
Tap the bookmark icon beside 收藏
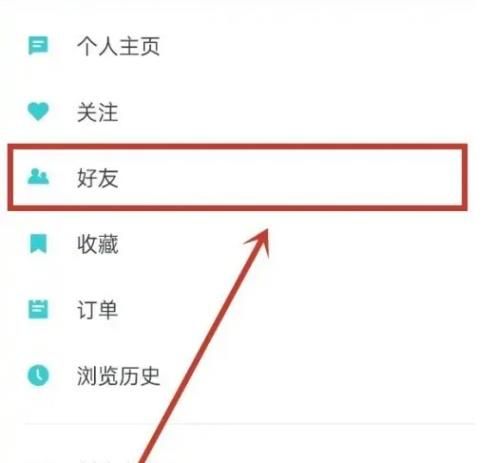click(x=38, y=244)
